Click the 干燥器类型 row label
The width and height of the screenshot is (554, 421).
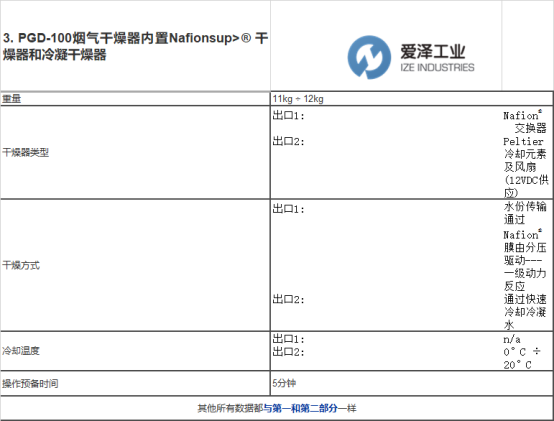(x=25, y=153)
